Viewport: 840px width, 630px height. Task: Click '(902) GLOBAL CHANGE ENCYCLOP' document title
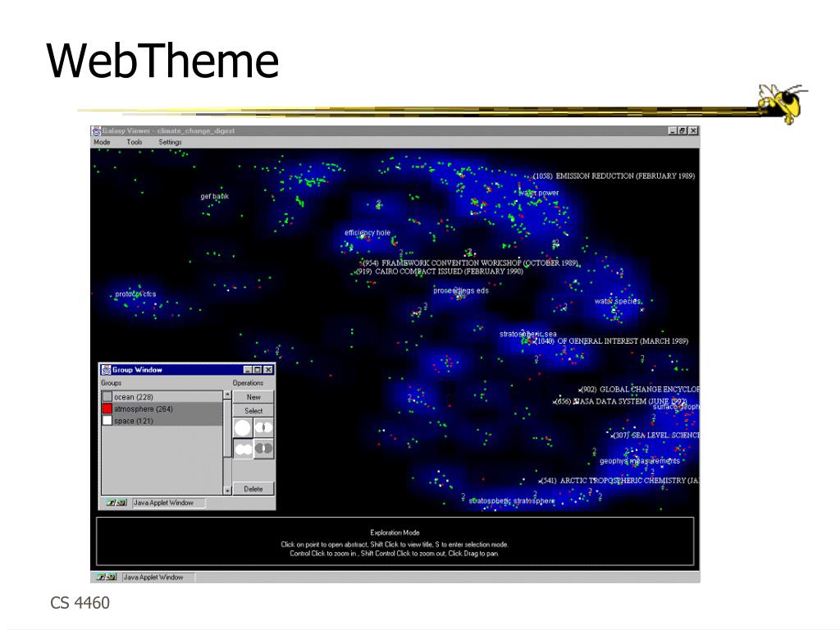pyautogui.click(x=641, y=390)
